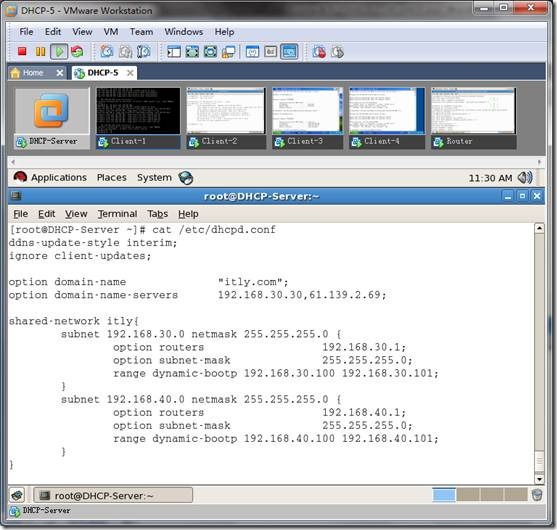557x530 pixels.
Task: Open the GNOME Places menu
Action: click(x=112, y=177)
